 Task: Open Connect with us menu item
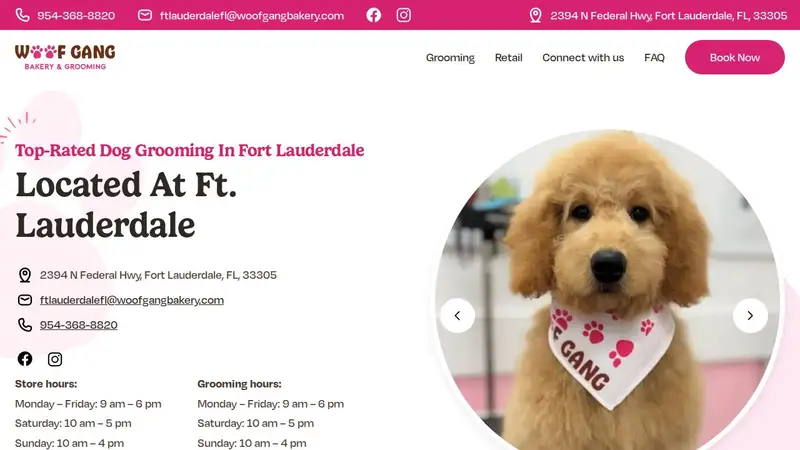coord(583,58)
